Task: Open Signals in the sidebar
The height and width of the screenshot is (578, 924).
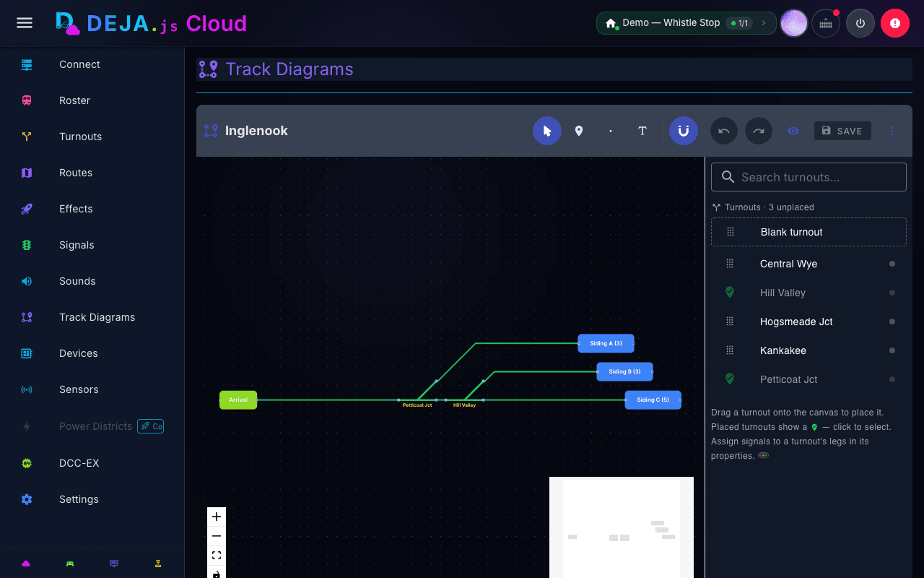Action: point(92,245)
